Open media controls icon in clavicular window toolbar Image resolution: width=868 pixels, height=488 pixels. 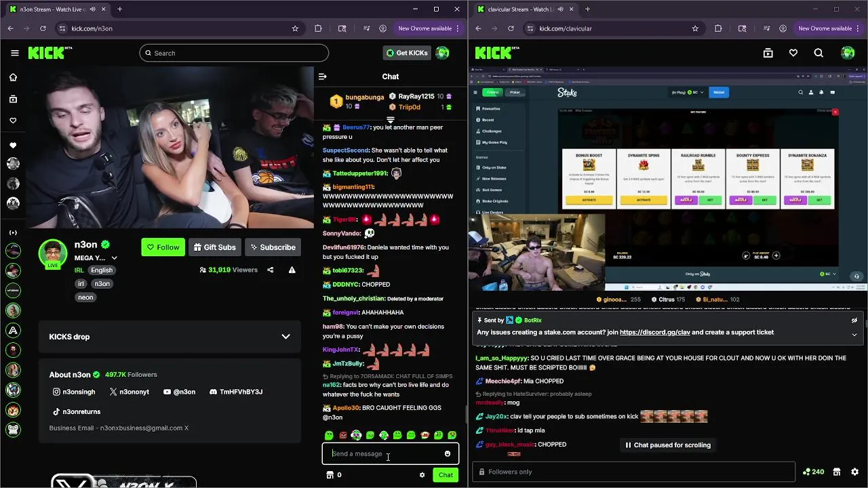[766, 28]
